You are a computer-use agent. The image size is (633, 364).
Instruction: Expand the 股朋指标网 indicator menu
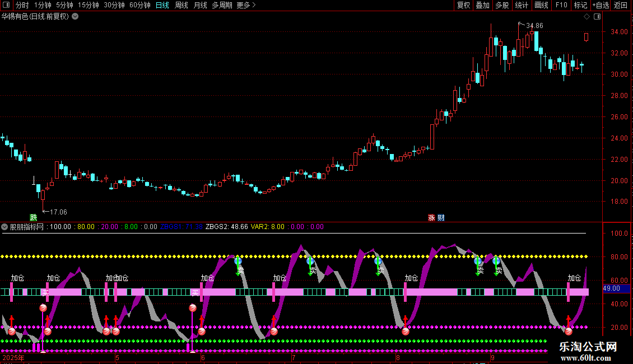click(4, 227)
